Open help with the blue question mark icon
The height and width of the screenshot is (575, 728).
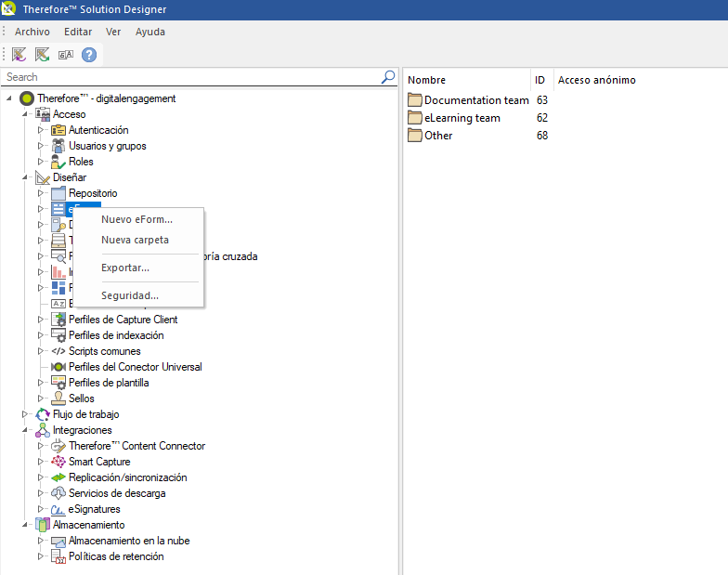click(x=89, y=55)
